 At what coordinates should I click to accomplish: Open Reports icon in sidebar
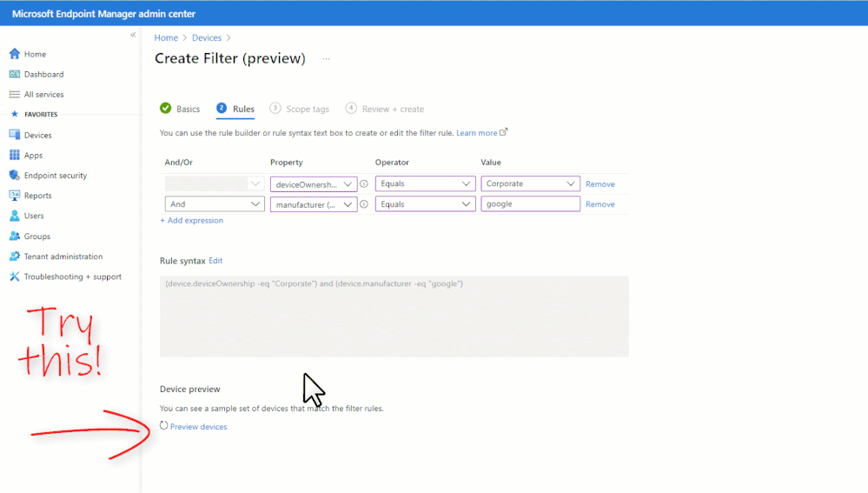tap(14, 196)
